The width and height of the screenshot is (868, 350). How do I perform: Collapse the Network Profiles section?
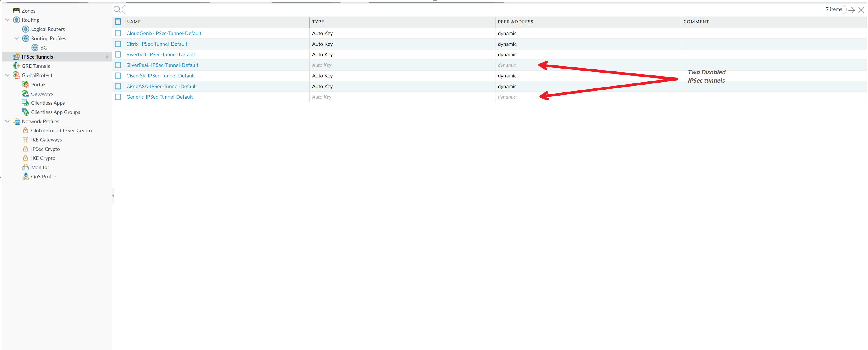pyautogui.click(x=7, y=121)
